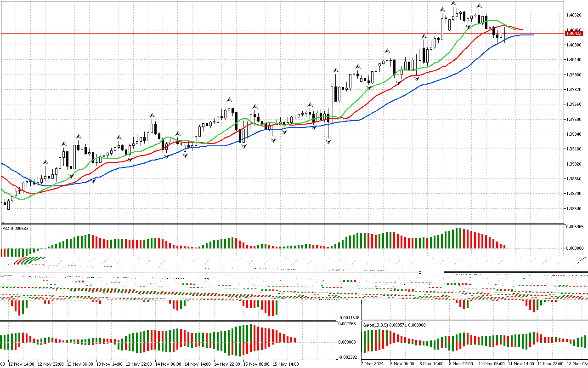Click the 14 Nov 14:00 time label
Image resolution: width=588 pixels, height=368 pixels.
pyautogui.click(x=198, y=364)
